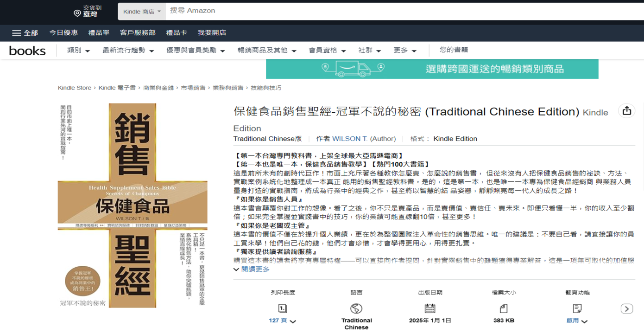Image resolution: width=644 pixels, height=334 pixels.
Task: Open author WILSON T. link
Action: (x=350, y=139)
